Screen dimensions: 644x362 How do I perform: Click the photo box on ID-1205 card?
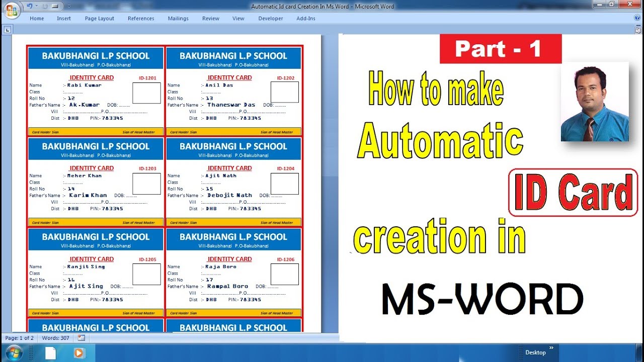click(146, 275)
